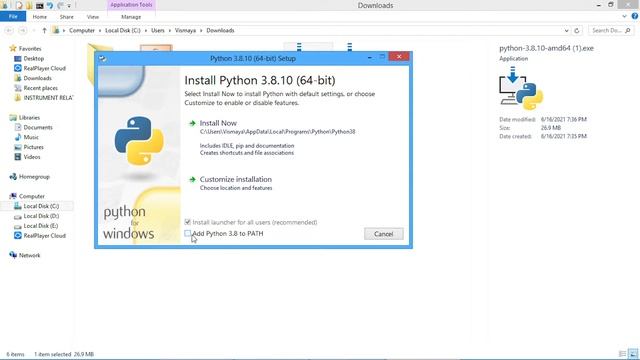Image resolution: width=640 pixels, height=360 pixels.
Task: Click Downloads in address breadcrumb
Action: 220,31
